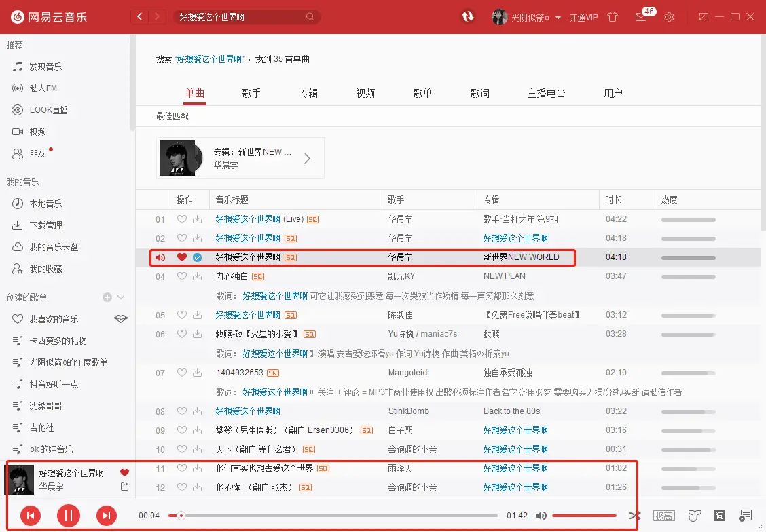Like song 05 by 陈淑佳
This screenshot has width=766, height=532.
182,315
